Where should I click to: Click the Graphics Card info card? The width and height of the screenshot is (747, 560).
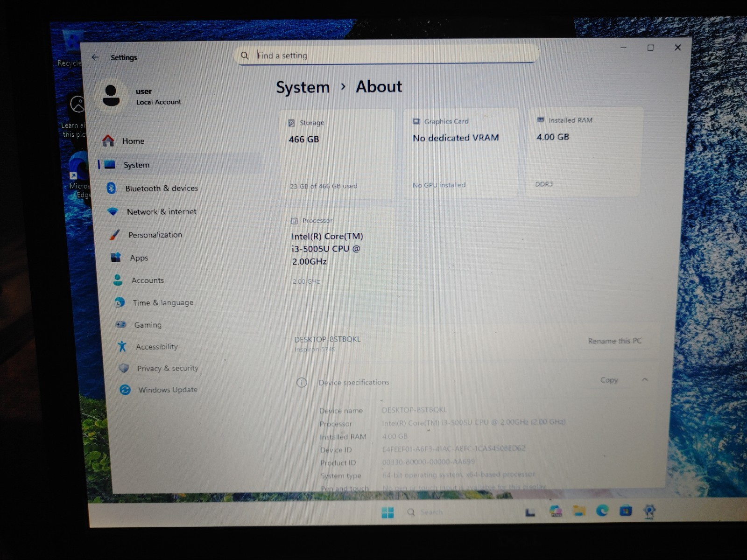460,153
